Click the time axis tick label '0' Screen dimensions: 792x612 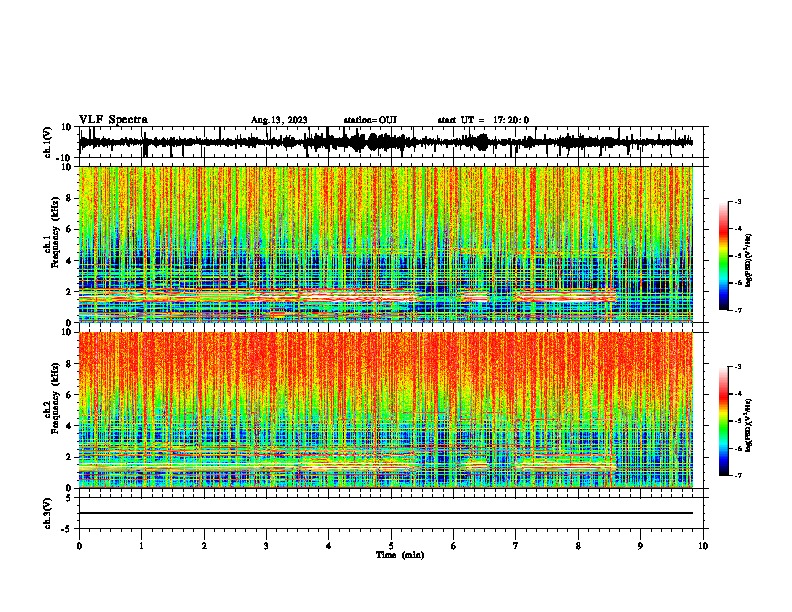(79, 546)
